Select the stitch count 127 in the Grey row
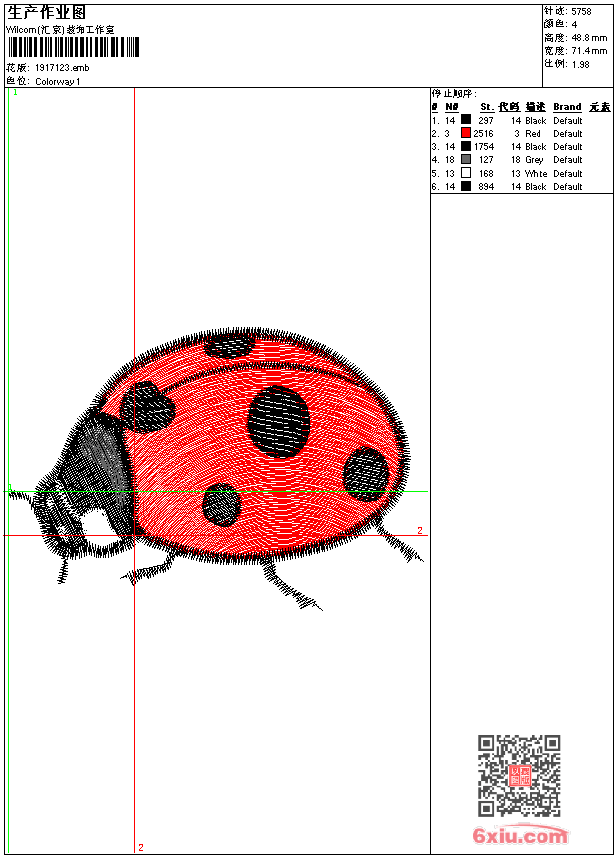The height and width of the screenshot is (855, 616). point(486,160)
